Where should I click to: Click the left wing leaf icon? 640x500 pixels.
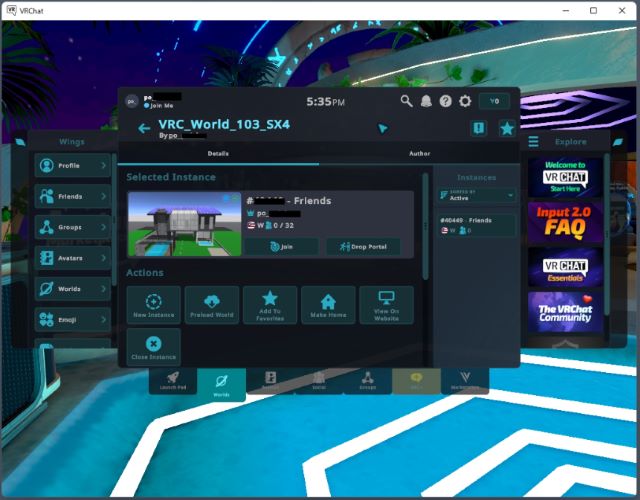pyautogui.click(x=20, y=142)
